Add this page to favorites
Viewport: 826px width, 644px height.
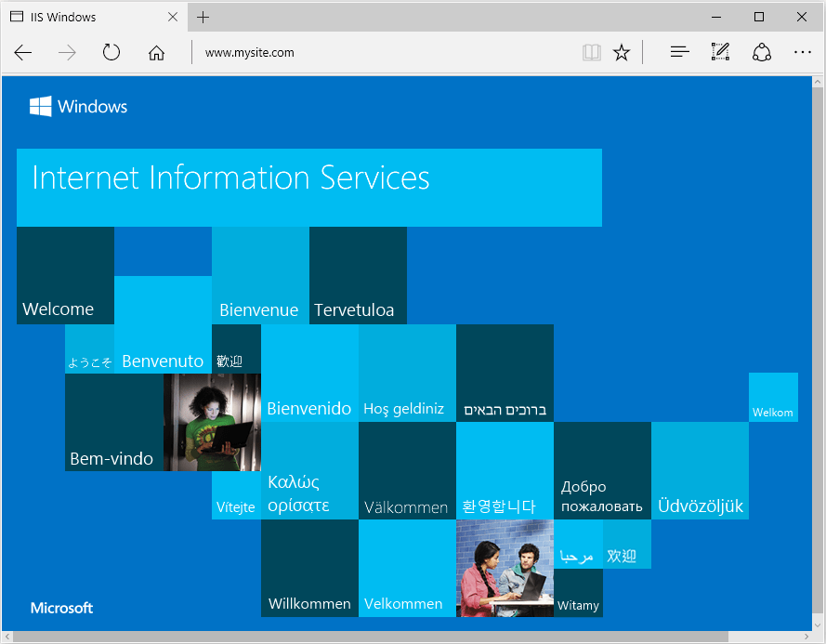pyautogui.click(x=621, y=52)
